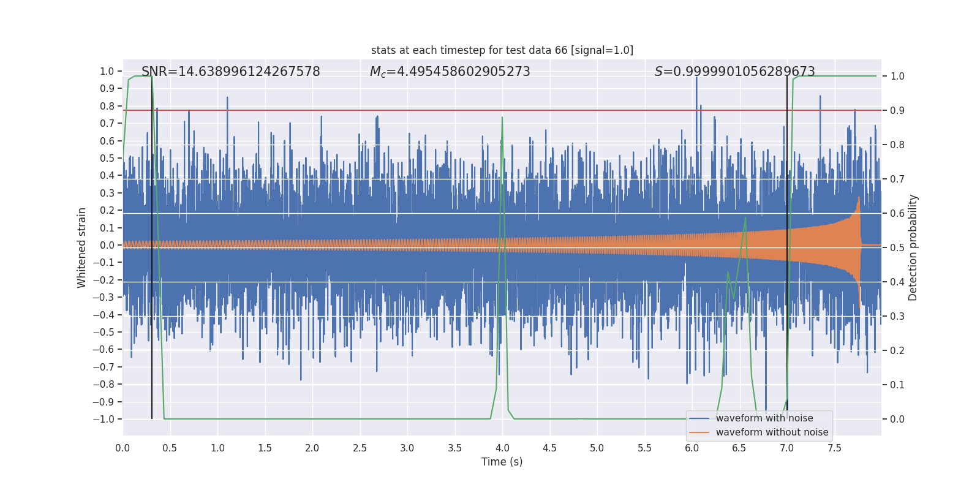Click the chirp mass Mc annotation

pyautogui.click(x=450, y=72)
